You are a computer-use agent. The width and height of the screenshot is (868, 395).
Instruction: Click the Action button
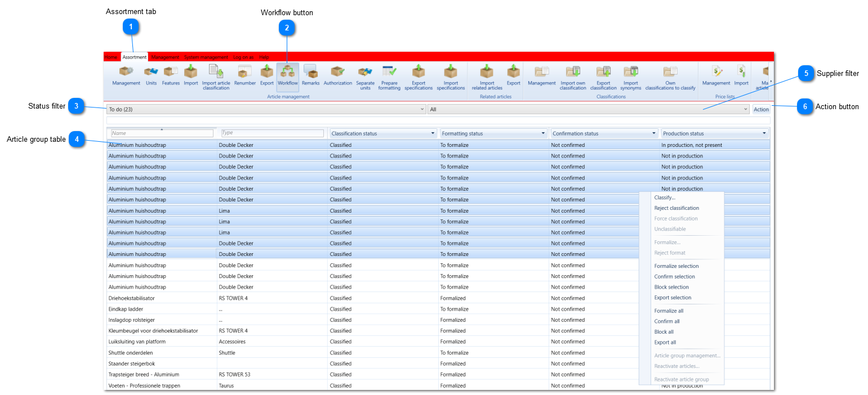[761, 109]
